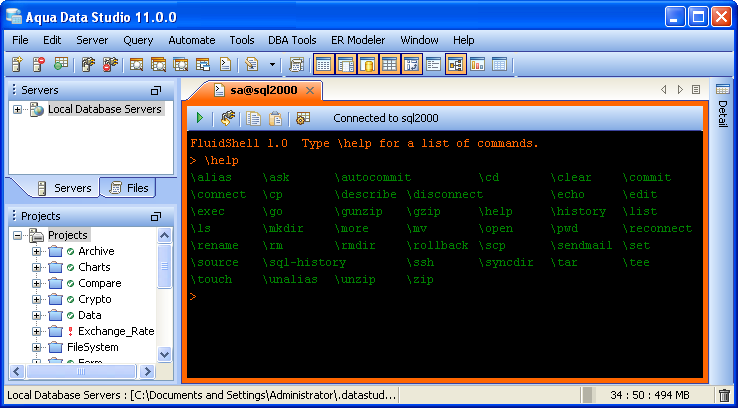The width and height of the screenshot is (738, 408).
Task: Click the copy icon in shell toolbar
Action: pos(254,118)
